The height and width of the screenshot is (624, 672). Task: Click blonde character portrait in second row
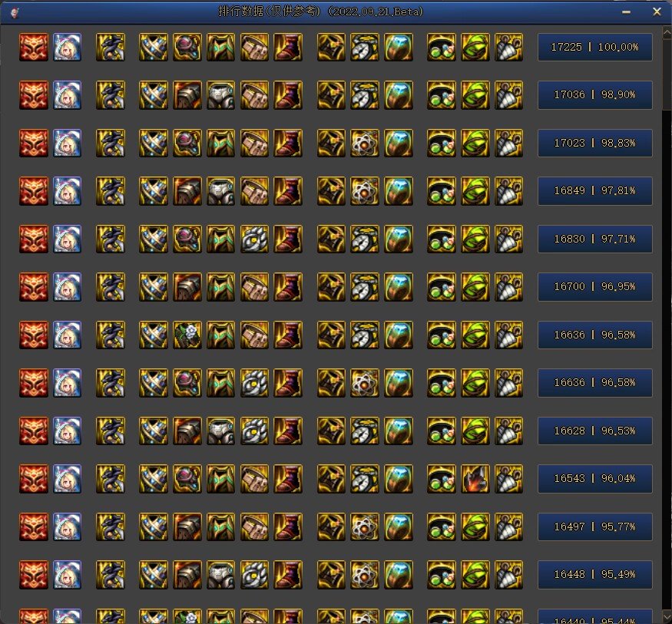point(68,94)
